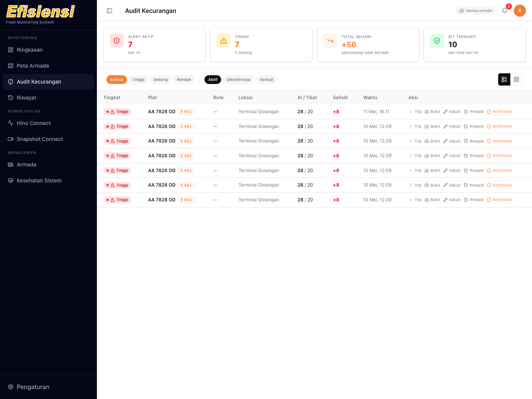
Task: Click "Fleet Monitoring System" tagline
Action: coord(30,22)
